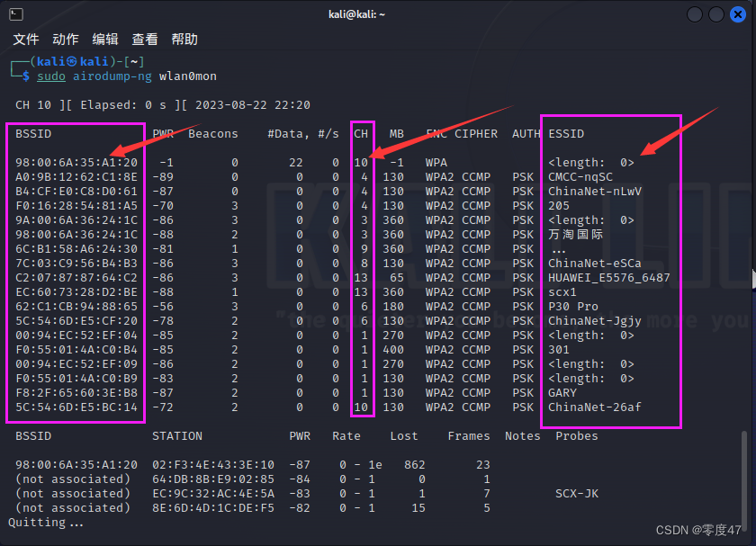Viewport: 756px width, 546px height.
Task: Click ESSID GARY
Action: click(x=562, y=393)
